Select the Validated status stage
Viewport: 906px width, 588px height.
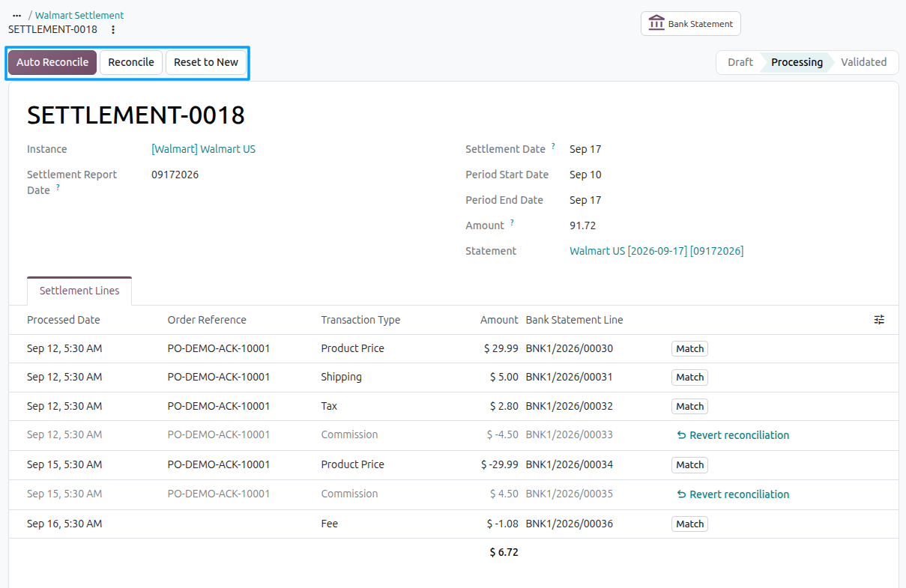[863, 62]
